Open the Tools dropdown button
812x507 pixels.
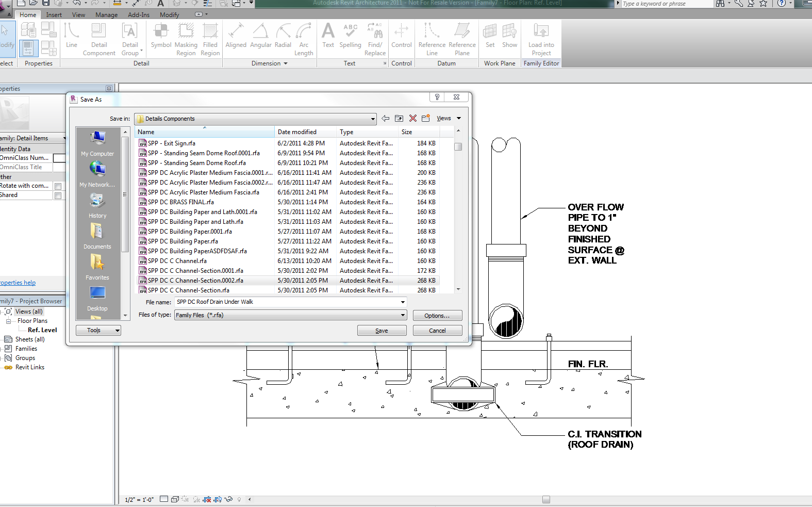(x=98, y=330)
